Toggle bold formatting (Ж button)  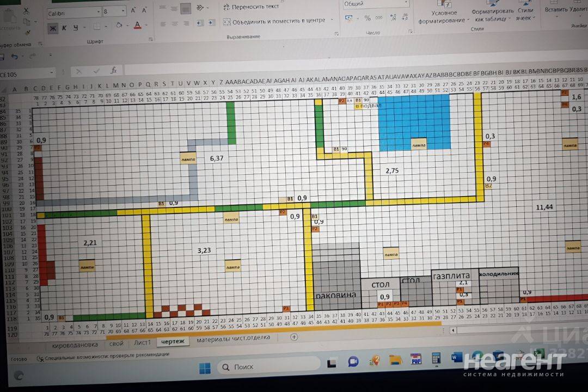(53, 28)
